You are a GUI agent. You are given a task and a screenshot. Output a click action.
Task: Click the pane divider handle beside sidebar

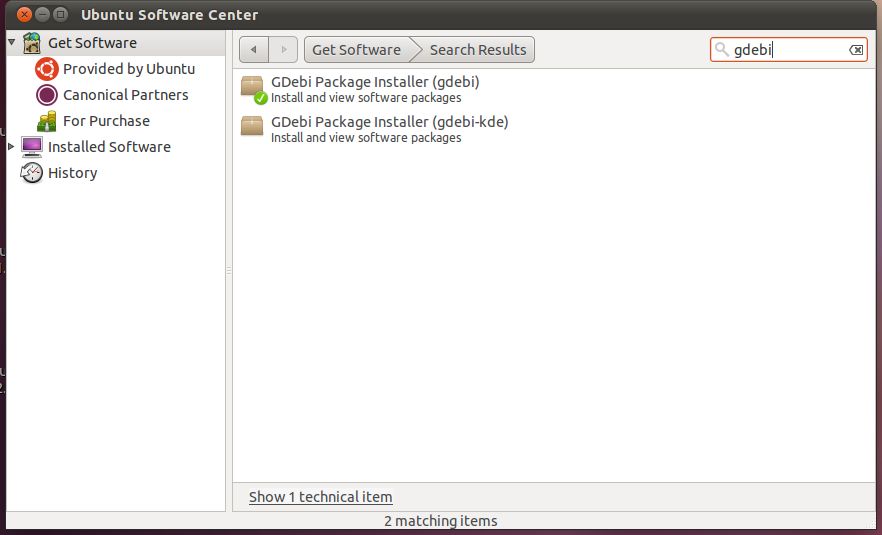coord(229,271)
